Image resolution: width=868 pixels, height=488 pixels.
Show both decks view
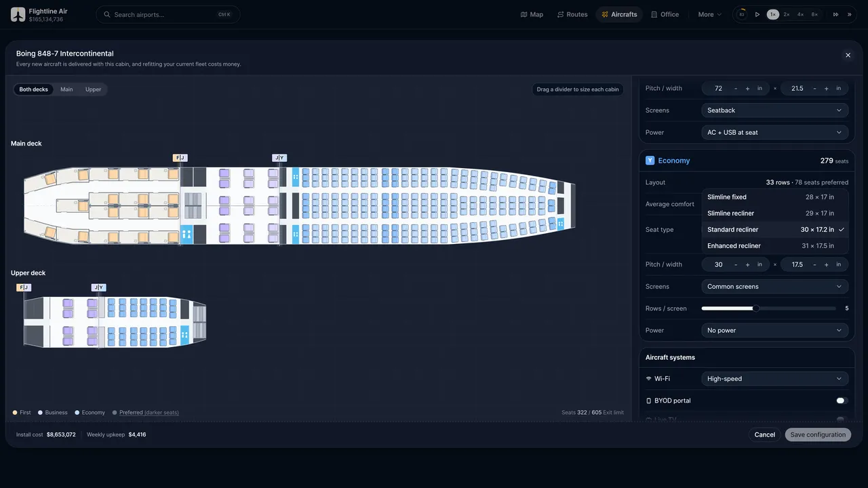pos(34,89)
